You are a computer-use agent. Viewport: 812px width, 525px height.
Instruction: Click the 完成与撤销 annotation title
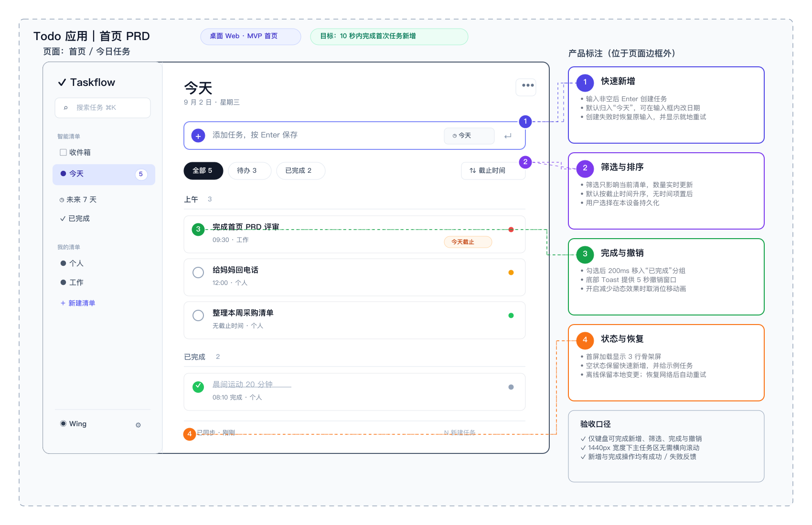click(622, 253)
